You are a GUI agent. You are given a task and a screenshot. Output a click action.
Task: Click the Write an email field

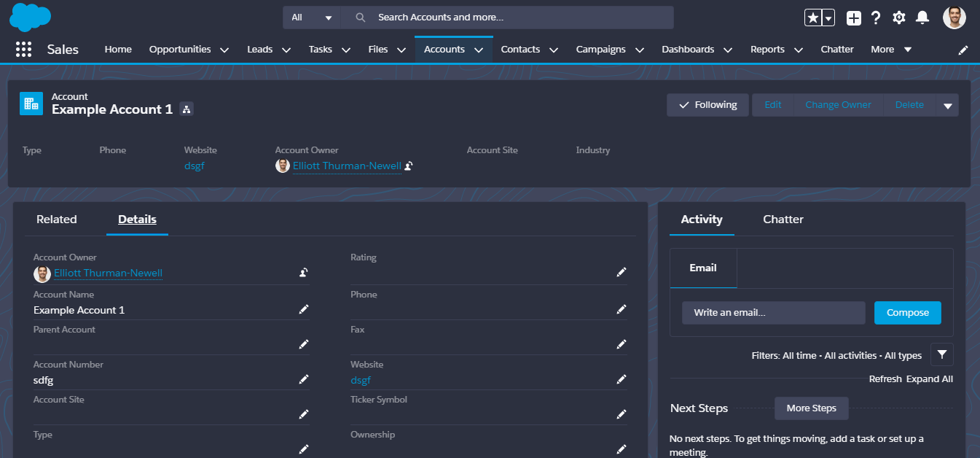pos(773,312)
